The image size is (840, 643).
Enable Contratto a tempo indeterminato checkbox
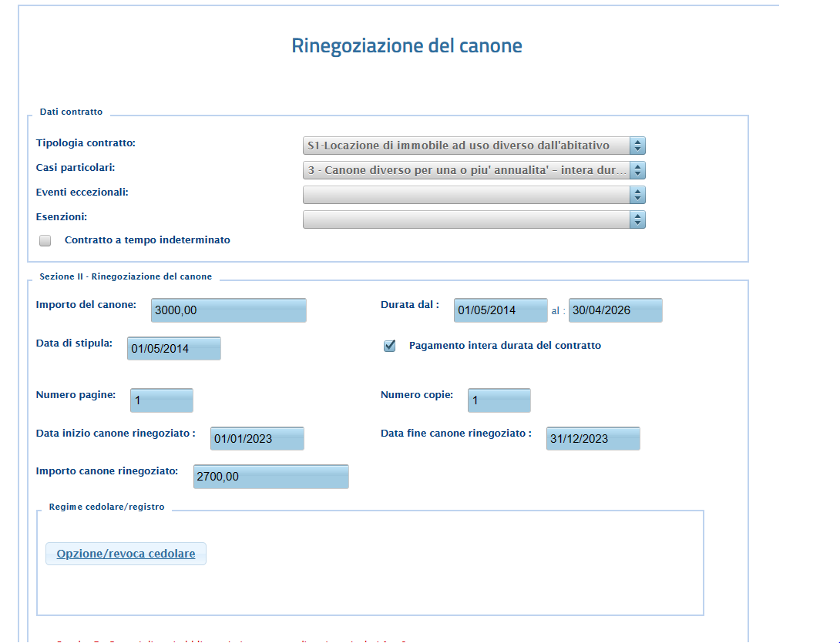point(45,240)
